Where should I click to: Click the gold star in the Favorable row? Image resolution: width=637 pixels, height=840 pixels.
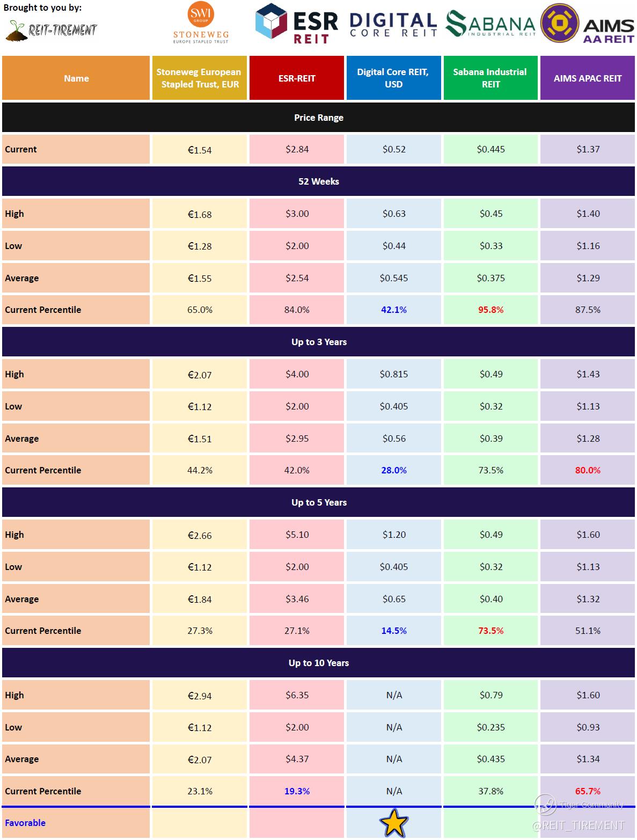394,823
